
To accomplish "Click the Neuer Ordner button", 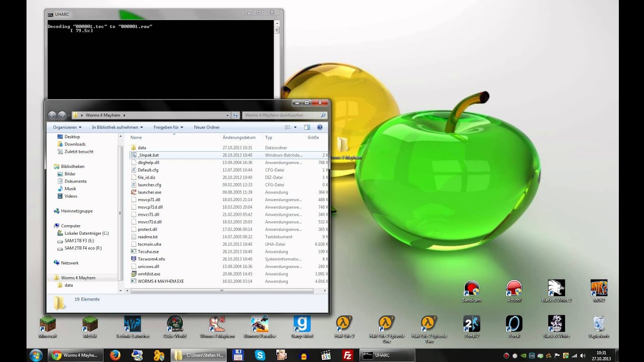I will (207, 127).
